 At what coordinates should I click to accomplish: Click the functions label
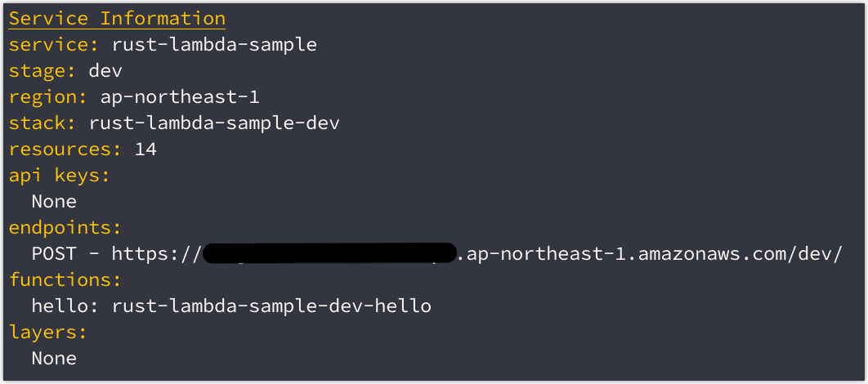[65, 279]
